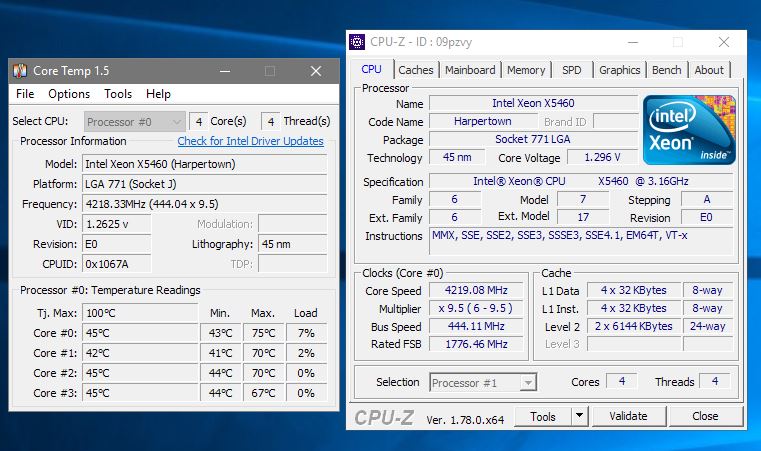Click Core #1 current temperature 42°C
This screenshot has width=761, height=451.
(140, 353)
